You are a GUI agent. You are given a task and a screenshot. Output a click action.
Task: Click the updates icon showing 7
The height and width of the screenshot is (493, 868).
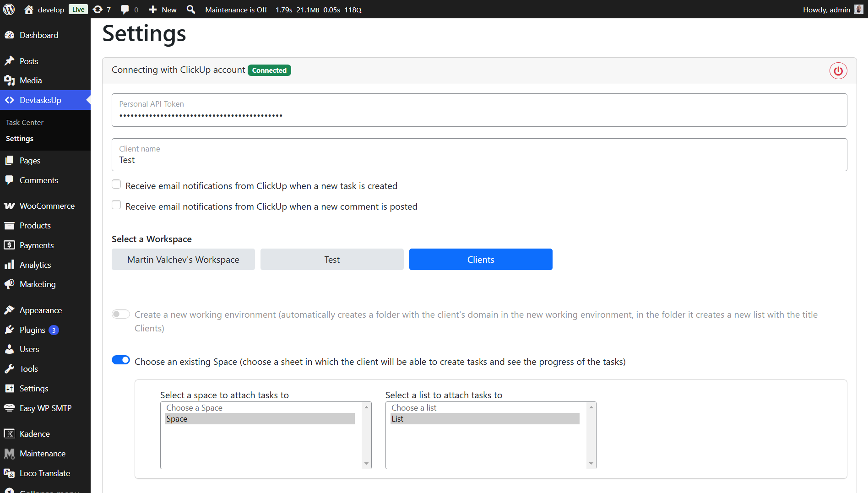[x=102, y=10]
